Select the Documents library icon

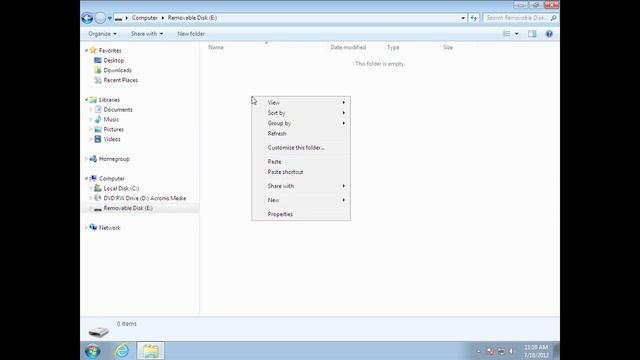pyautogui.click(x=98, y=109)
